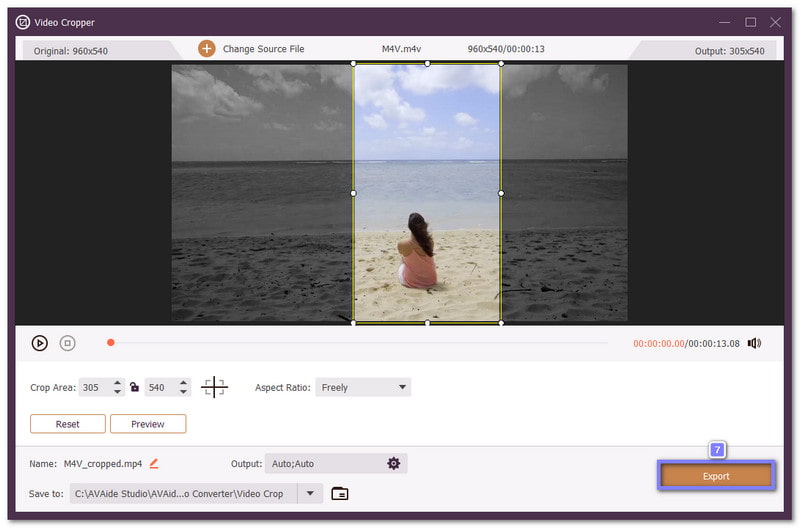This screenshot has width=800, height=528.
Task: Click the right-middle crop handle
Action: (501, 193)
